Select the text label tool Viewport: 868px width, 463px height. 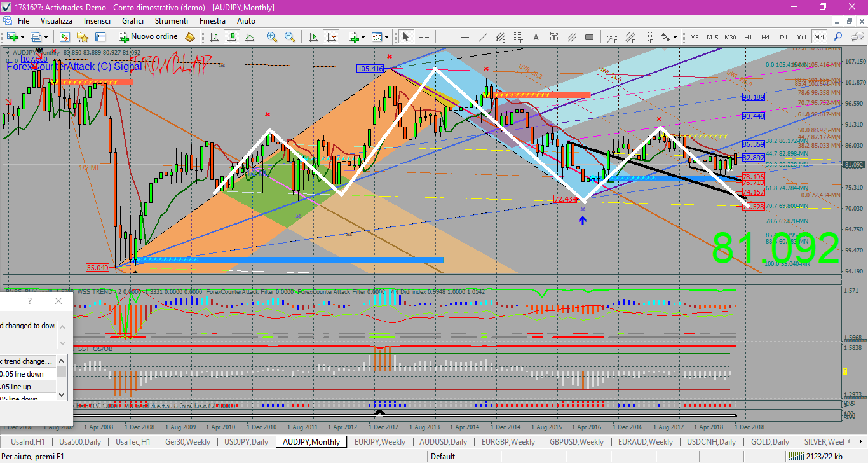tap(554, 37)
